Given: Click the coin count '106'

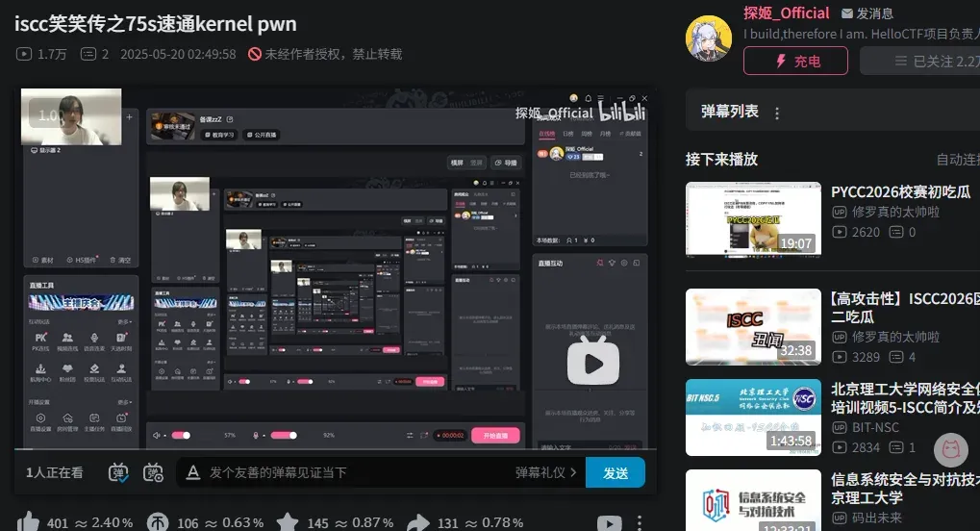Looking at the screenshot, I should (188, 523).
